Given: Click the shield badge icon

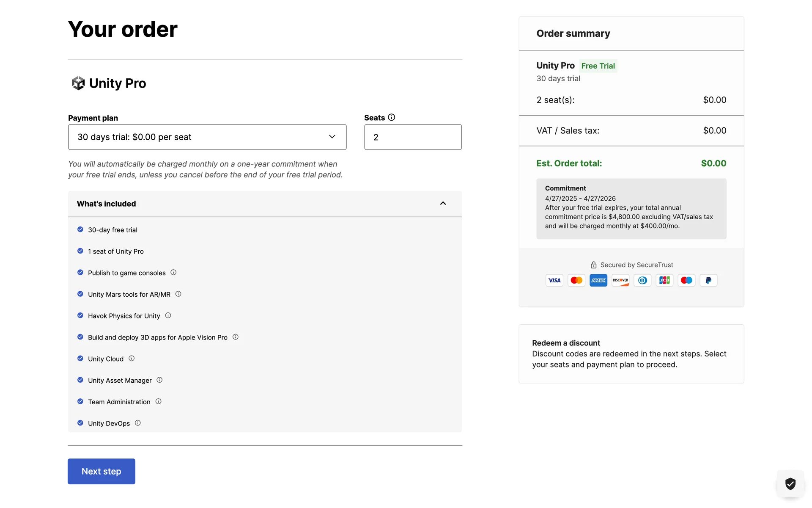Looking at the screenshot, I should [790, 483].
